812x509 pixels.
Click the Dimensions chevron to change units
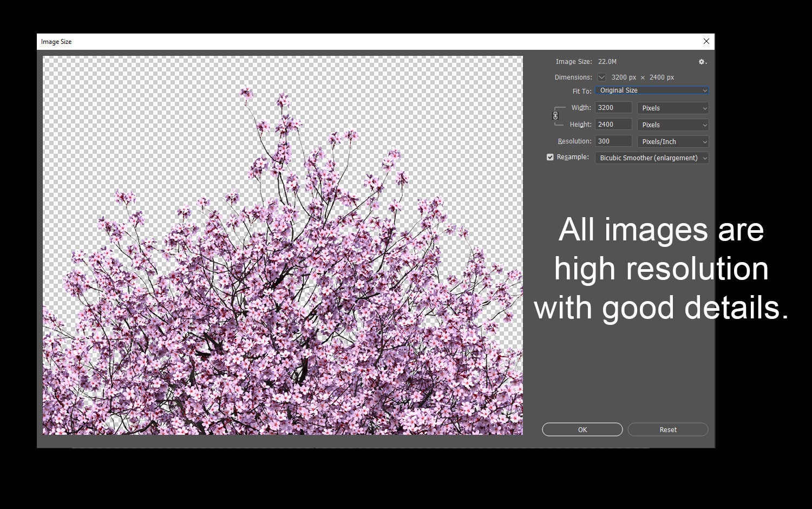click(601, 77)
